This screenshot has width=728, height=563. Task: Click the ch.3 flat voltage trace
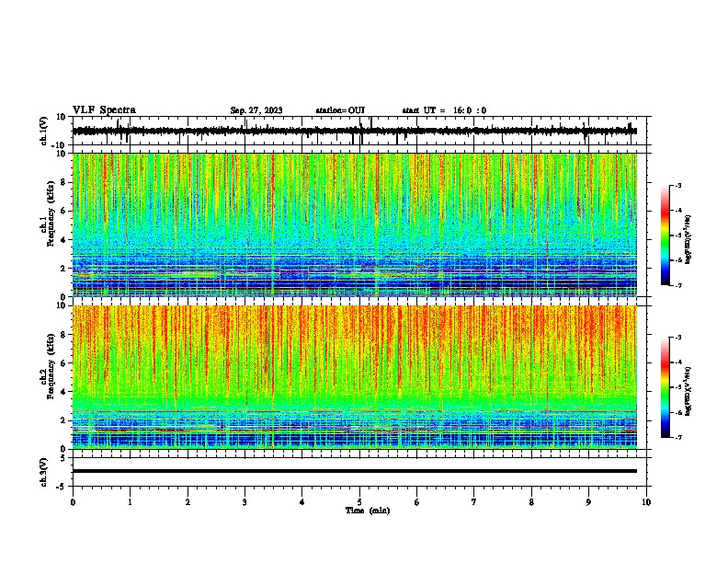pyautogui.click(x=355, y=471)
